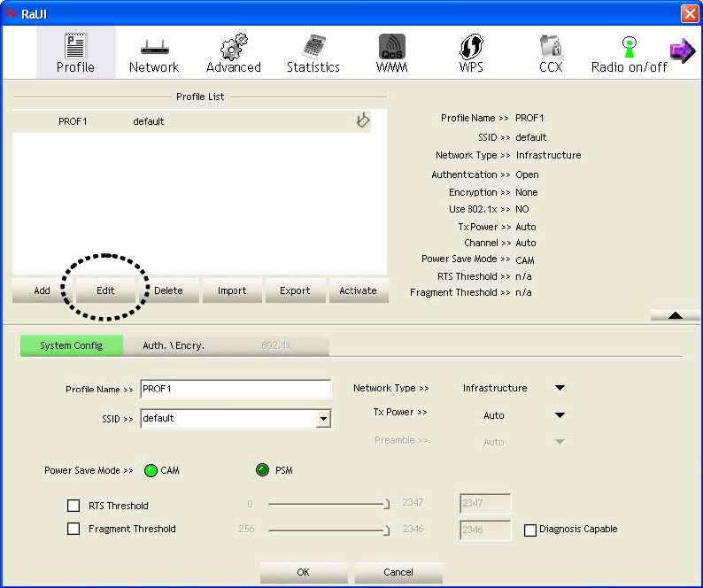This screenshot has width=703, height=588.
Task: Click the Fragment Threshold slider handle
Action: tap(386, 530)
